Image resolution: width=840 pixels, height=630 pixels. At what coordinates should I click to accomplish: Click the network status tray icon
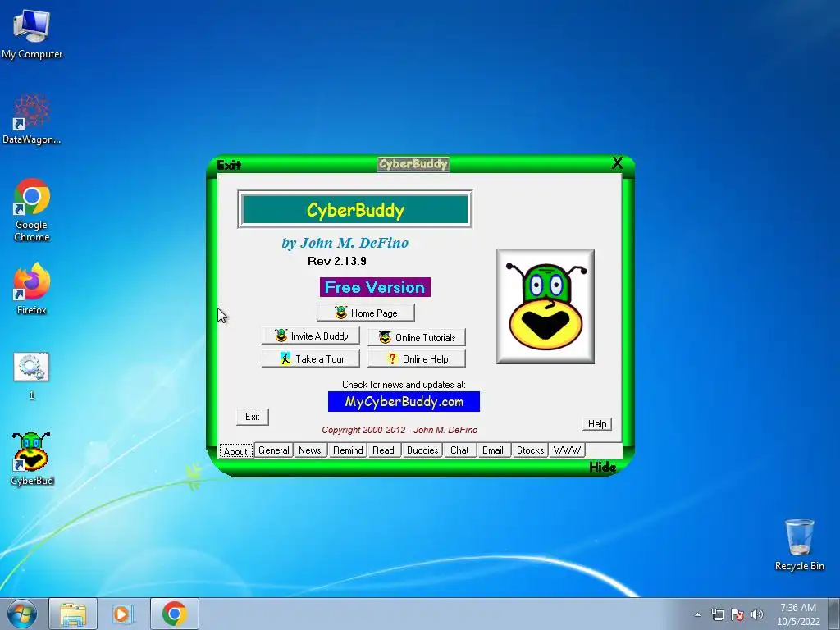click(717, 614)
